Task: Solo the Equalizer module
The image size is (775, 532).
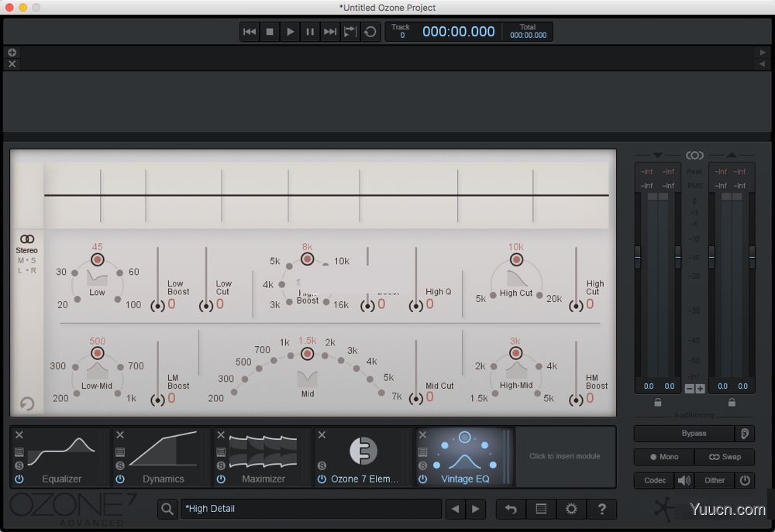Action: click(19, 465)
